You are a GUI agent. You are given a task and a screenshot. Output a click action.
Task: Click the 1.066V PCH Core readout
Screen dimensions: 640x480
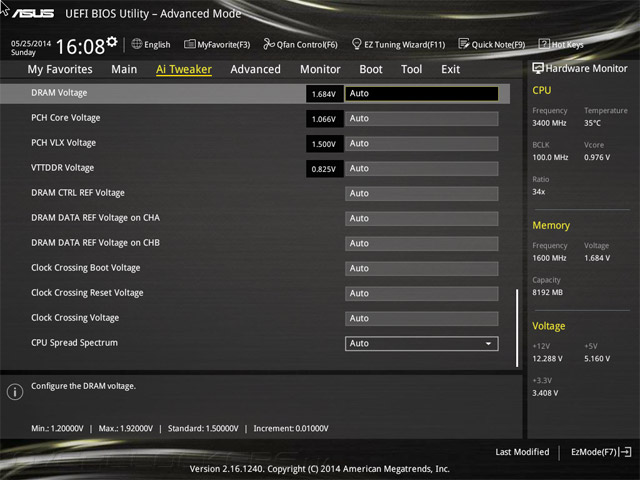coord(324,119)
